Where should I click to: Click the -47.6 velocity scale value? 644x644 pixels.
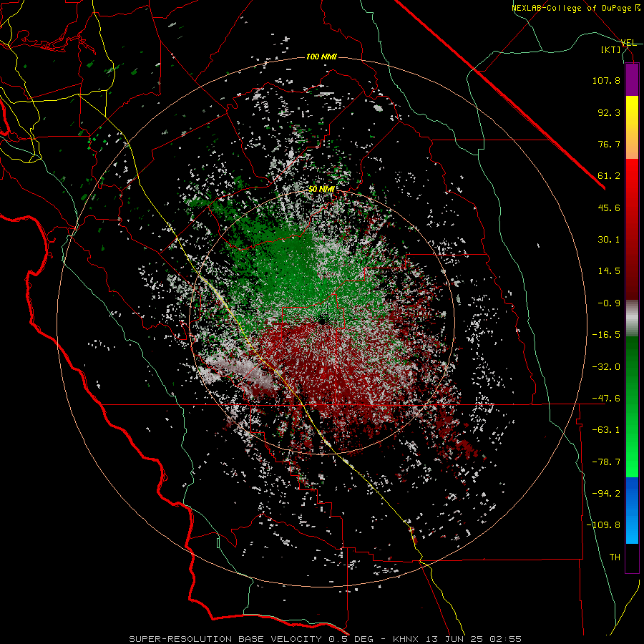[x=606, y=399]
